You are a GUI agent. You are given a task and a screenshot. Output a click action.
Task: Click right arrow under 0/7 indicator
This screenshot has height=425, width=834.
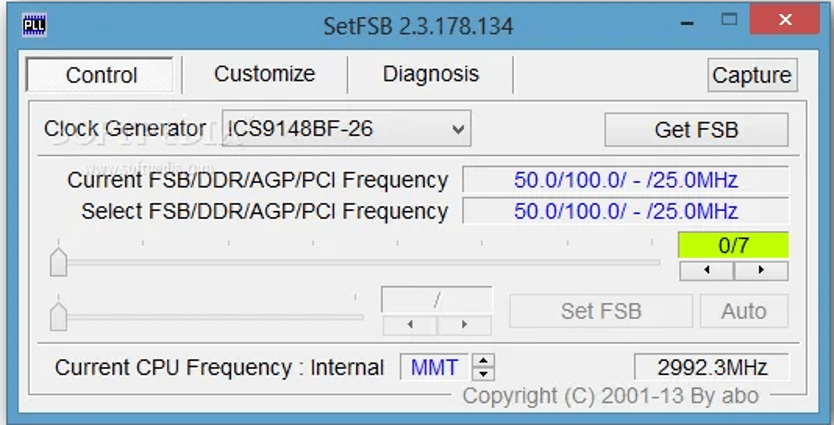coord(761,271)
